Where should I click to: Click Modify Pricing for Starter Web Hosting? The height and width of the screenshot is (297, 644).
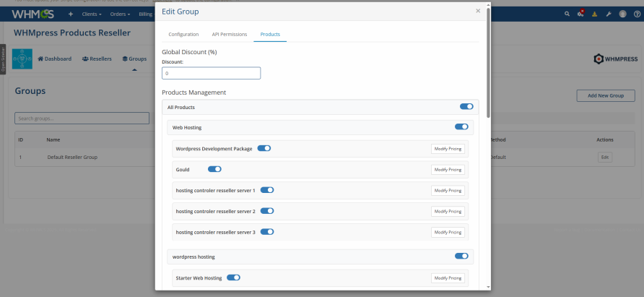coord(448,277)
